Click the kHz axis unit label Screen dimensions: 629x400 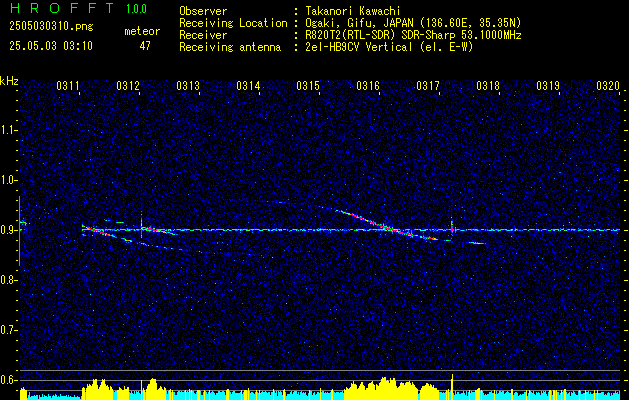[x=9, y=81]
